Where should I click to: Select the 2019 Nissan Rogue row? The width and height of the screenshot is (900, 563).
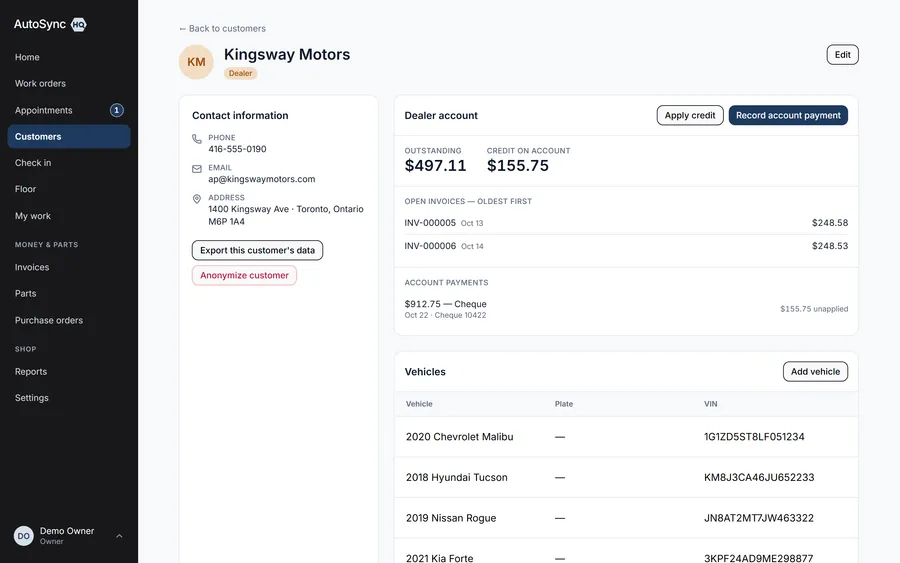point(626,518)
